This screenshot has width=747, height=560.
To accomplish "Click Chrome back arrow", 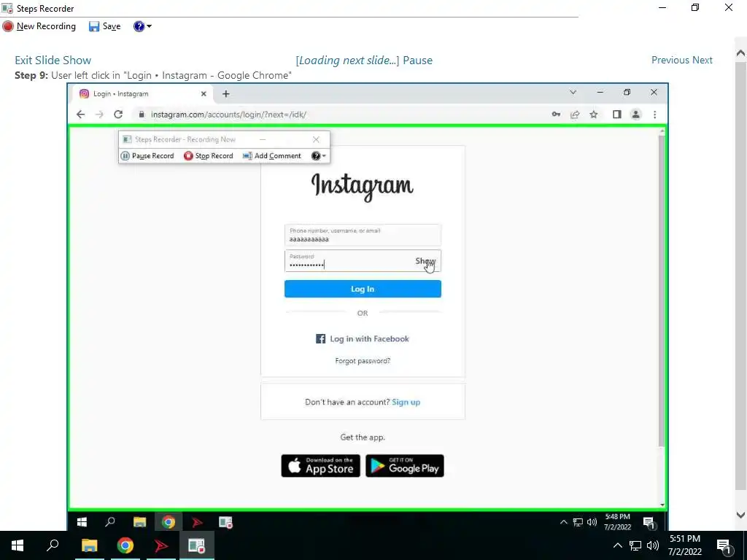I will coord(80,114).
